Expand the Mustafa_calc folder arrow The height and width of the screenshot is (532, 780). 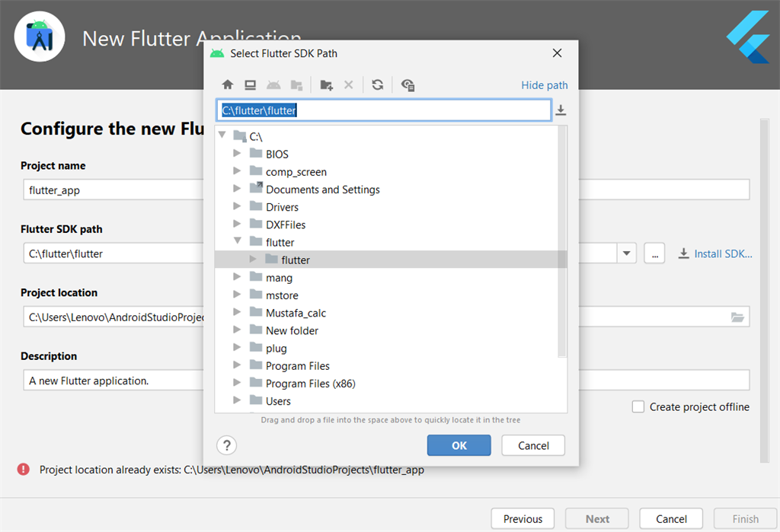pyautogui.click(x=237, y=312)
